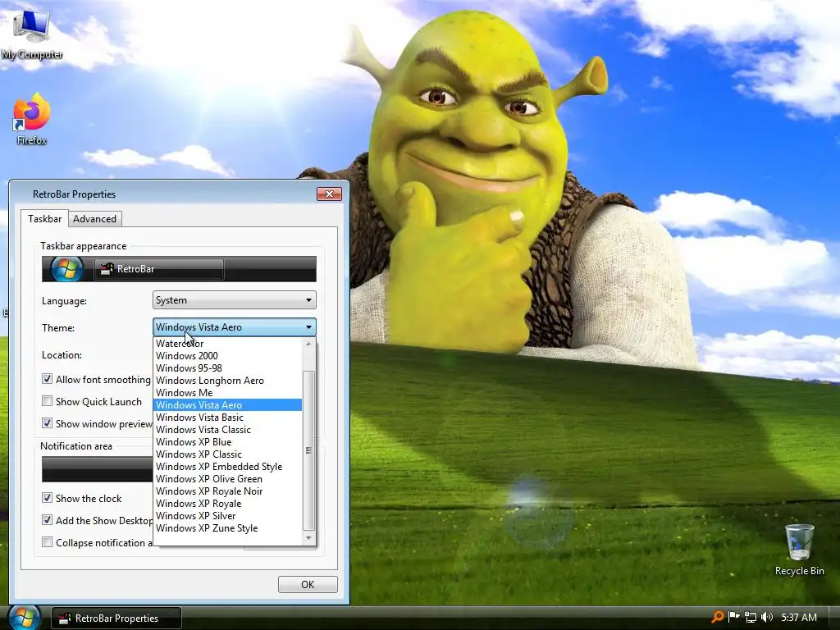The width and height of the screenshot is (840, 630).
Task: Choose Windows XP Royale theme
Action: pyautogui.click(x=228, y=504)
